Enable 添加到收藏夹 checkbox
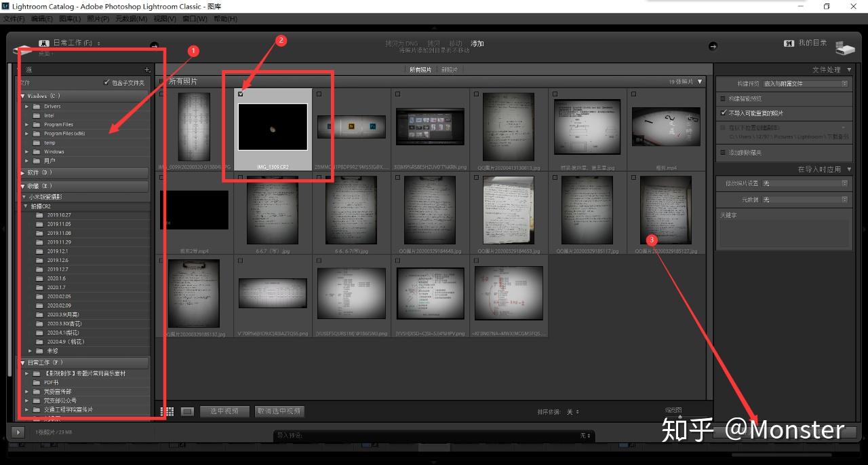The height and width of the screenshot is (465, 868). point(723,152)
